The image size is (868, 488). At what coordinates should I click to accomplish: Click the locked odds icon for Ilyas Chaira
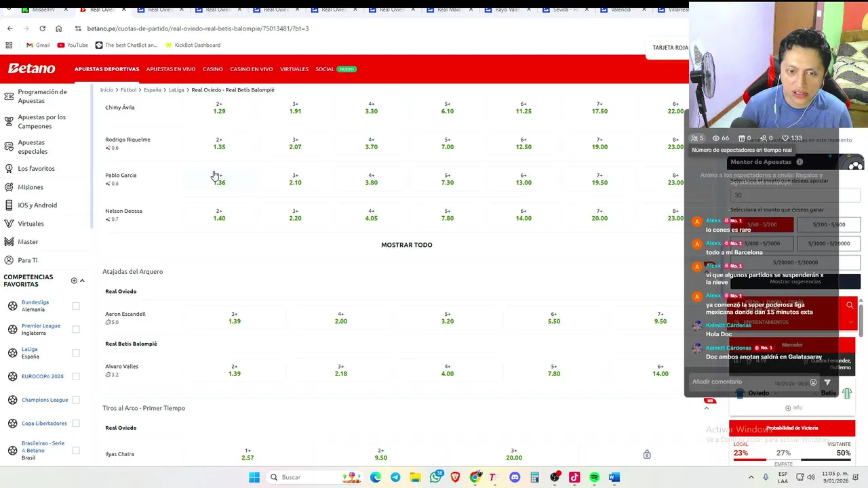[647, 454]
